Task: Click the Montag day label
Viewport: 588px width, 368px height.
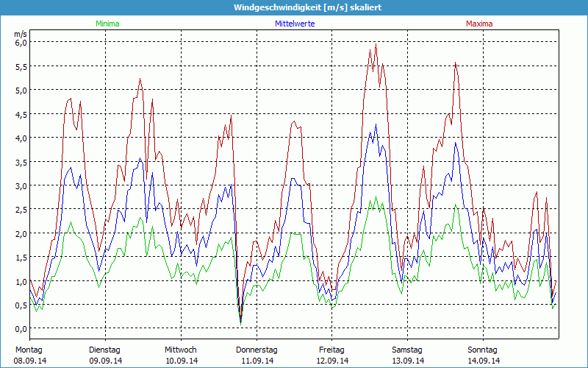Action: [29, 350]
